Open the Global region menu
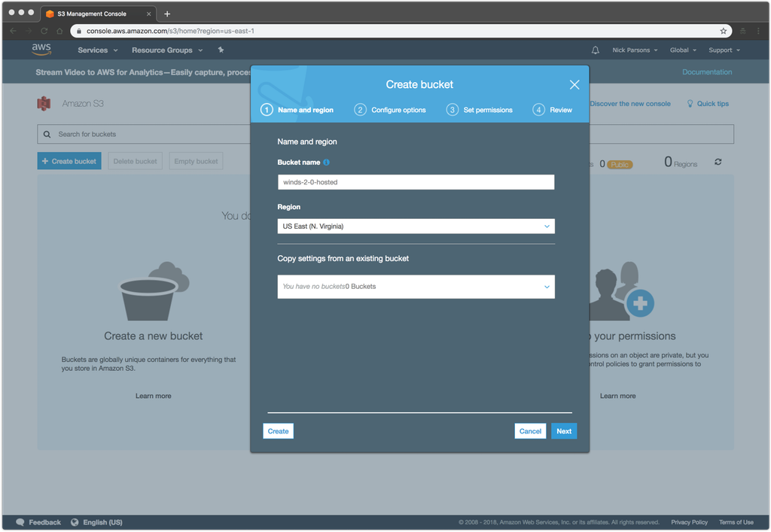 pyautogui.click(x=682, y=50)
